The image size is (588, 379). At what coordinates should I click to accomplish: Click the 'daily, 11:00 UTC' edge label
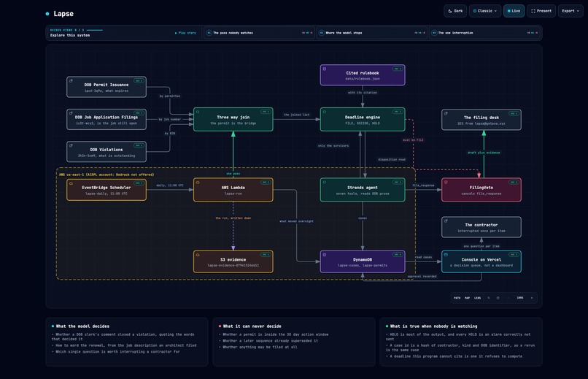170,185
